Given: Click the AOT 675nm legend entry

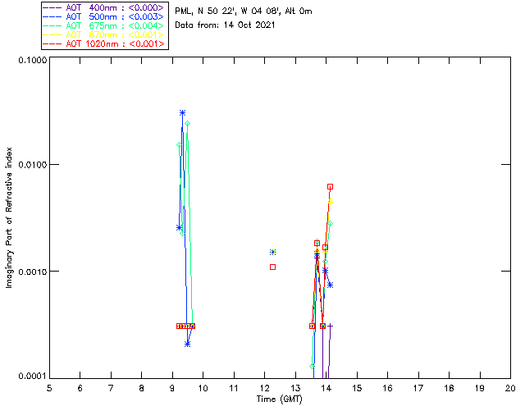Looking at the screenshot, I should tap(104, 25).
